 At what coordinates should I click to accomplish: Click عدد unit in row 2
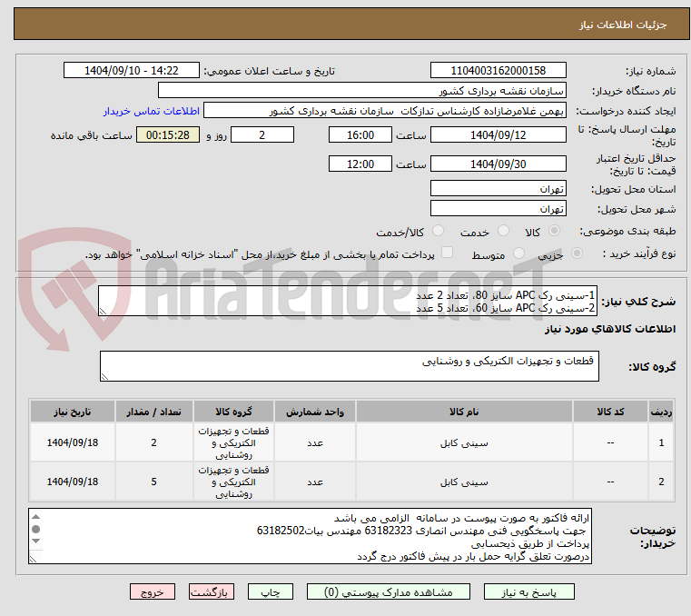[x=315, y=482]
